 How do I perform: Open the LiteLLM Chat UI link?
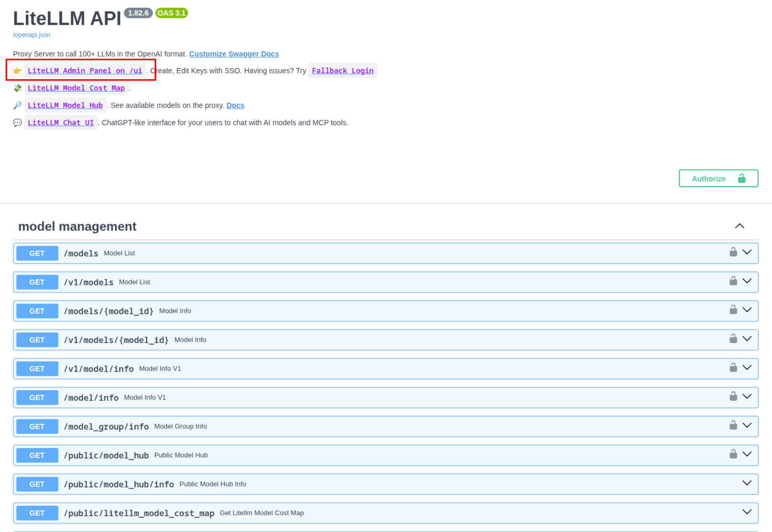pyautogui.click(x=61, y=123)
